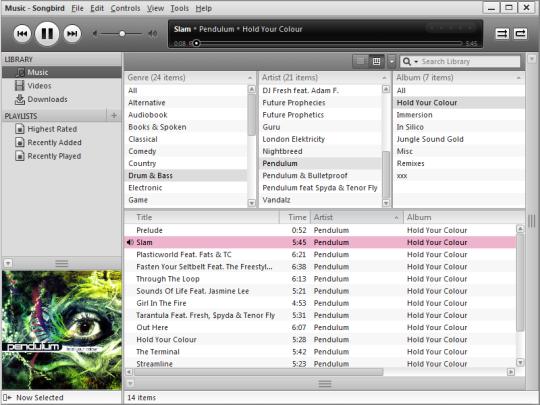
Task: Select Music in the Library sidebar
Action: click(62, 72)
